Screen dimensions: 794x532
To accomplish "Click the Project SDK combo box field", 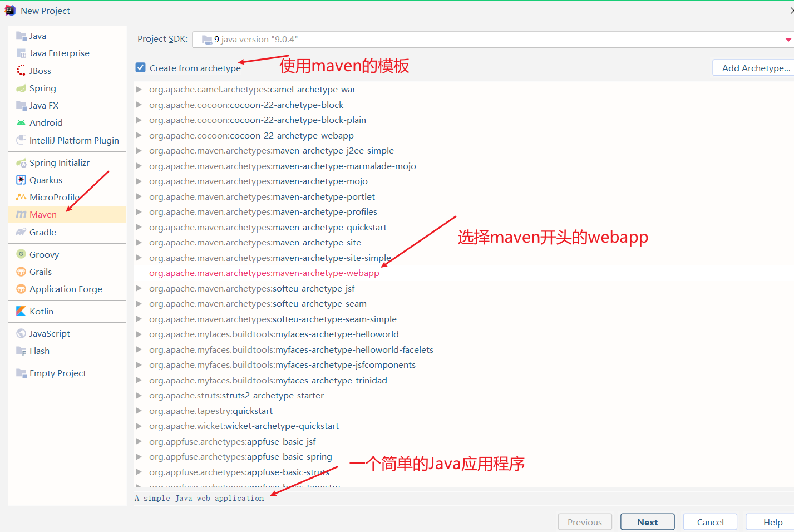I will pos(492,40).
